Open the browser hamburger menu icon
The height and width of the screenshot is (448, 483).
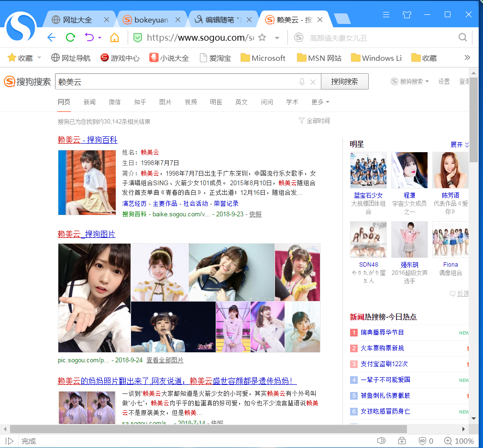386,14
